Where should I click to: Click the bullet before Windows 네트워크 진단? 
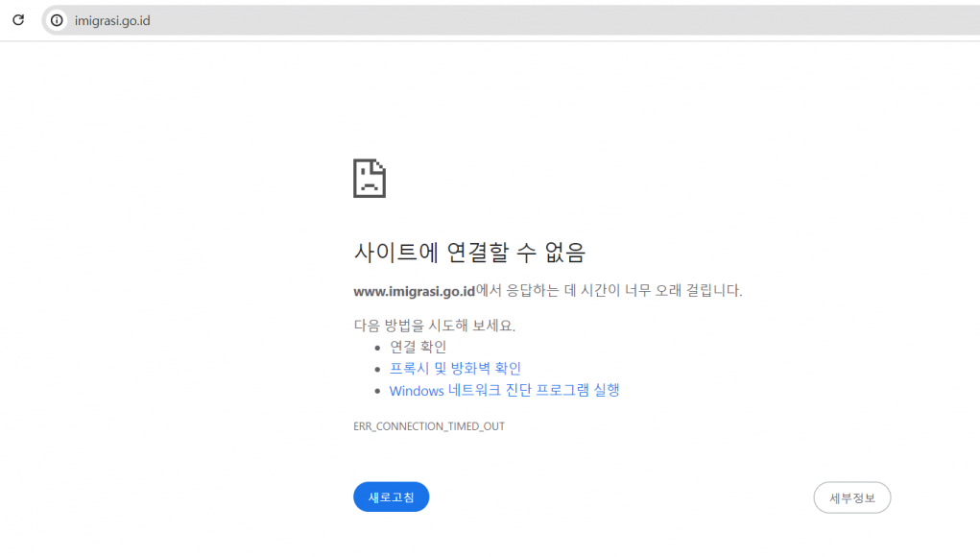pos(378,392)
